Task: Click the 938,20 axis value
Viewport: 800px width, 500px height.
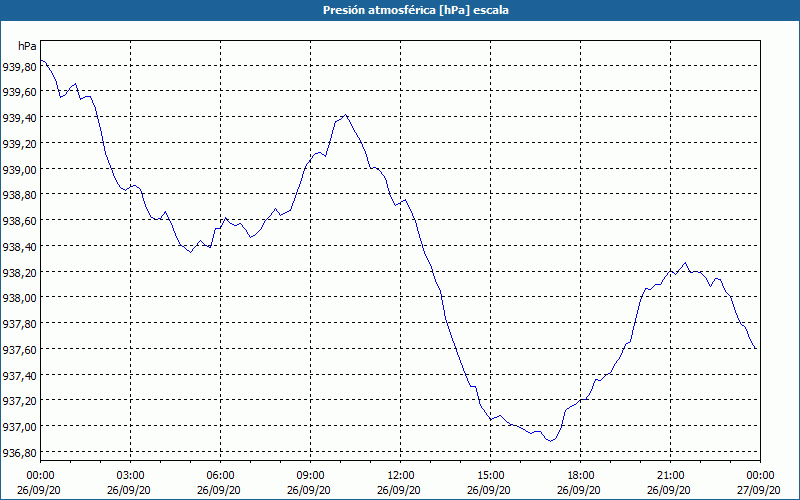Action: [19, 272]
